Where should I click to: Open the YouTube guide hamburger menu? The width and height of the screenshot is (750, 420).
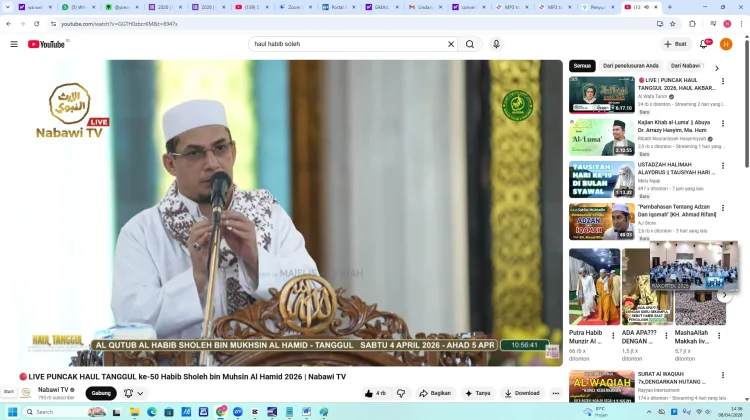[x=14, y=44]
